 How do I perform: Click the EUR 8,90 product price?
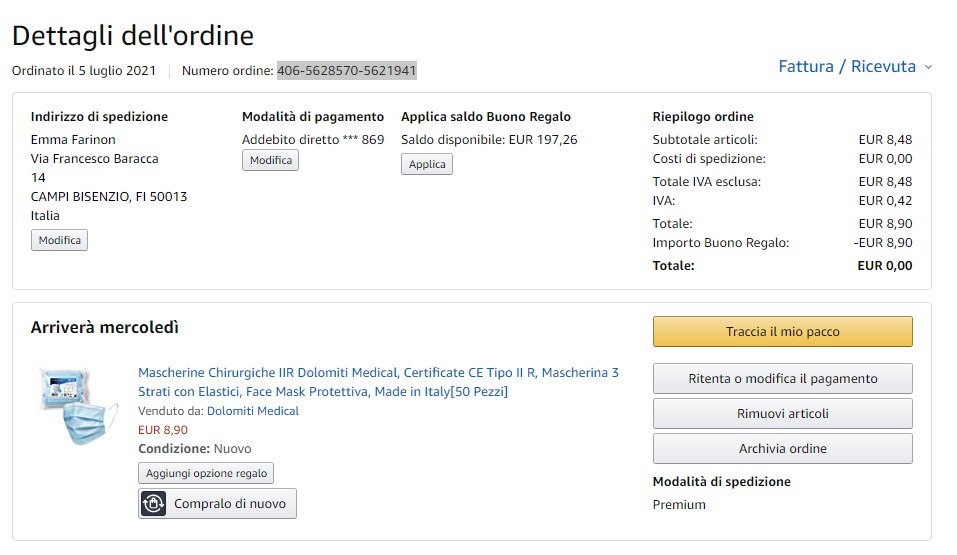(x=162, y=430)
